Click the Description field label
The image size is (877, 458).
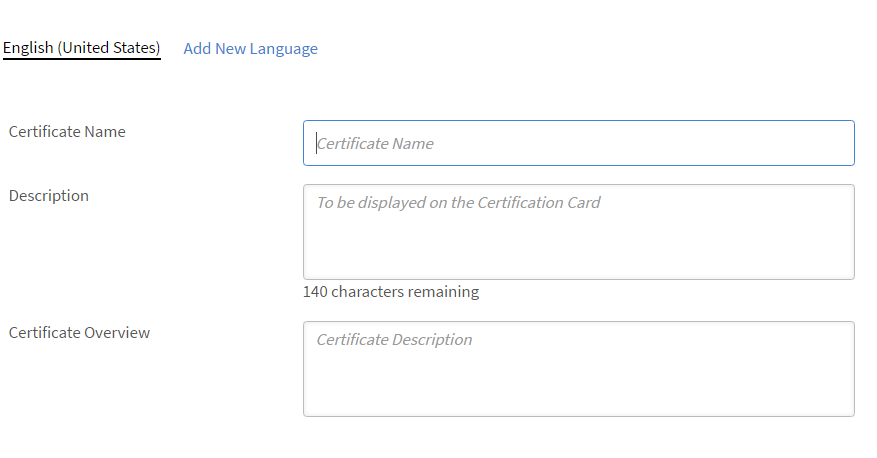[x=49, y=196]
